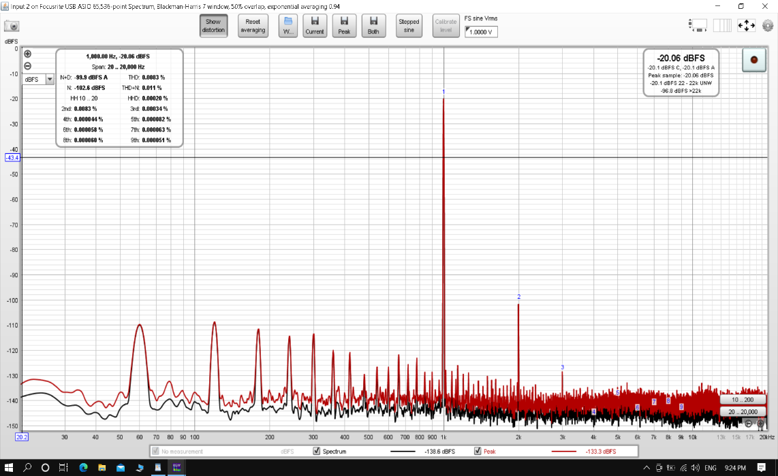The height and width of the screenshot is (476, 778).
Task: Click the -43.4 cursor level box
Action: [12, 157]
